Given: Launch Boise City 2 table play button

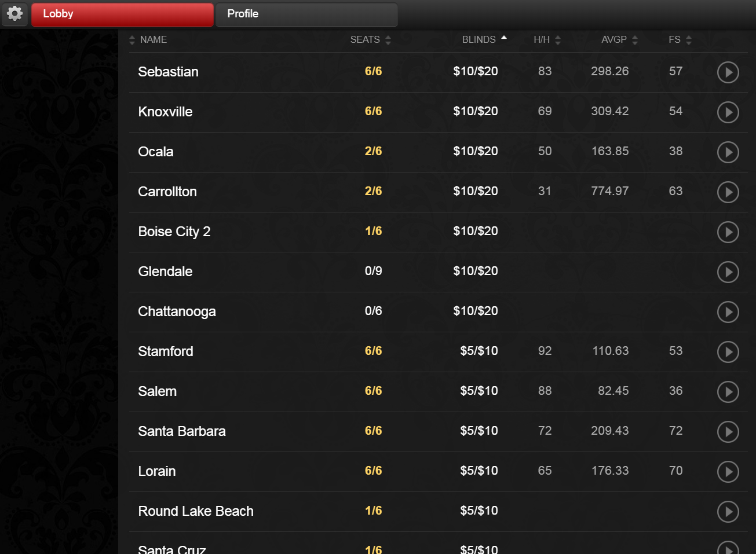Looking at the screenshot, I should click(x=728, y=232).
